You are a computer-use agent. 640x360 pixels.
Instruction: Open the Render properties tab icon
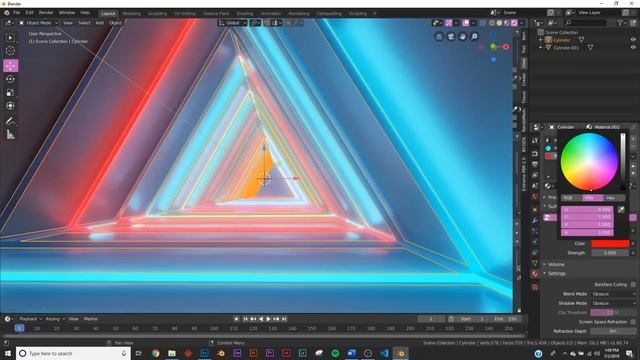pyautogui.click(x=535, y=153)
